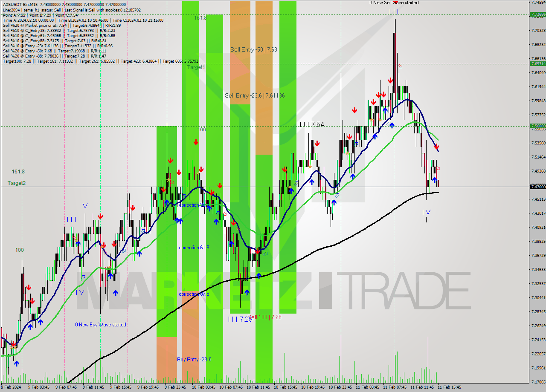
Task: Select the 'Last Signal is:Sell with stoploss' line
Action: [x=103, y=10]
